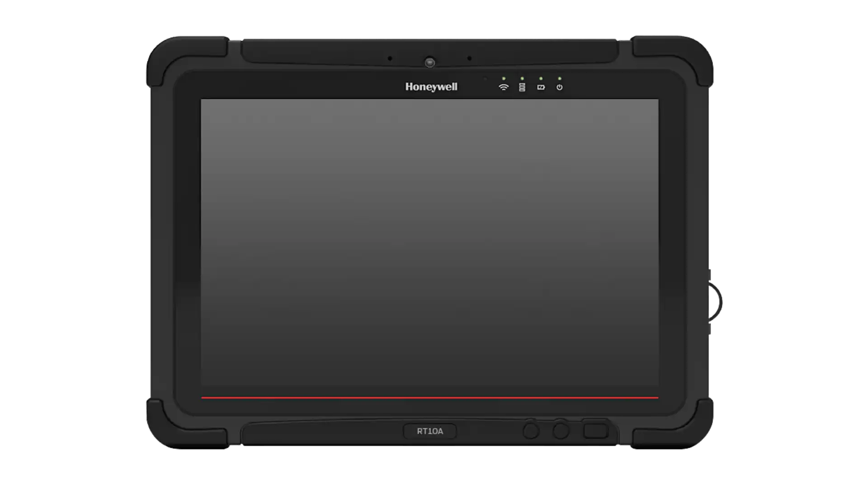Click the side stylus tether loop
The width and height of the screenshot is (868, 488).
715,302
